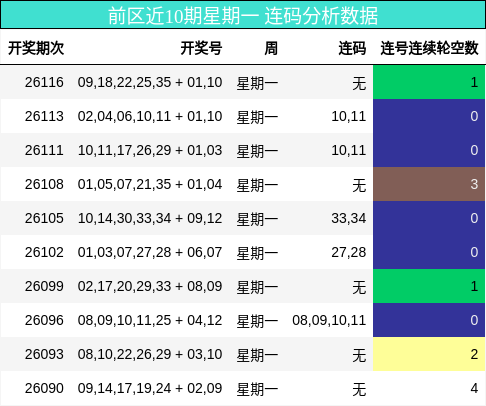
Task: Select numbers 01,05,07,21,35 + 01,04
Action: (x=150, y=184)
